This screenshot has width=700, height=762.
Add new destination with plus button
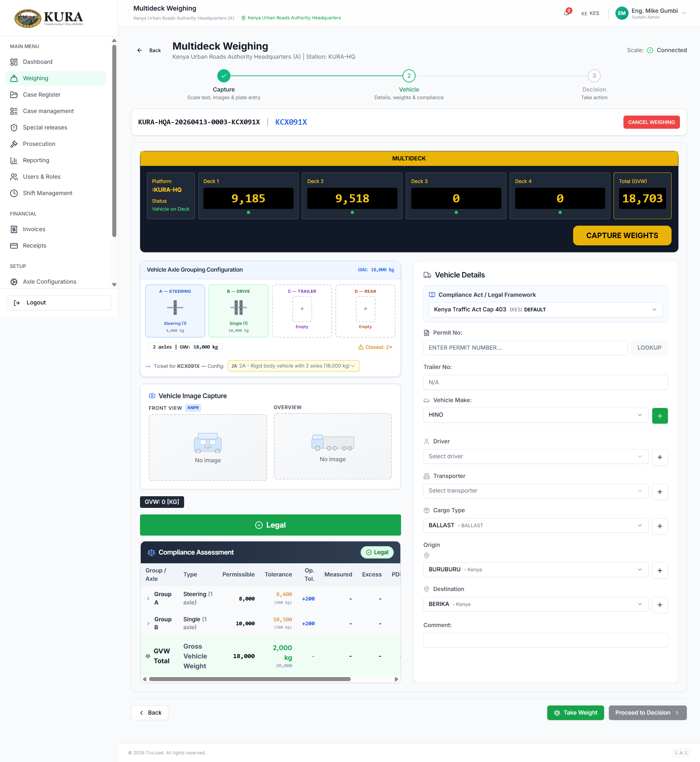[x=660, y=605]
